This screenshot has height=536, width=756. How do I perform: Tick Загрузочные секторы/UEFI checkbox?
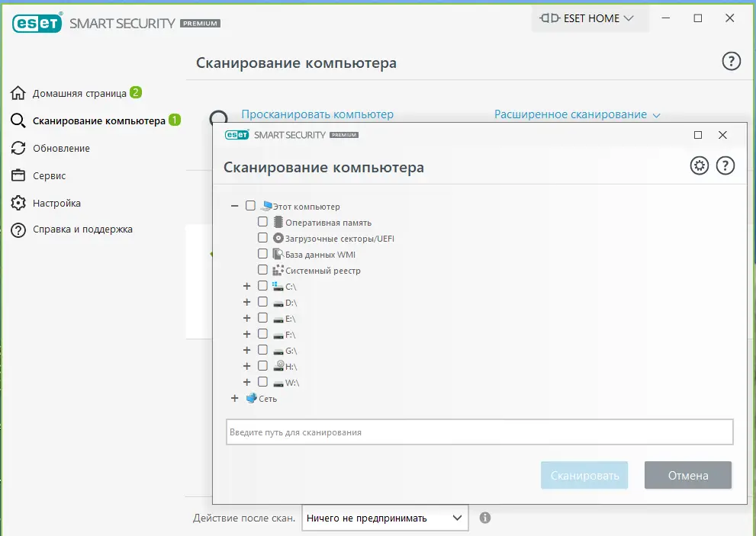pos(262,237)
